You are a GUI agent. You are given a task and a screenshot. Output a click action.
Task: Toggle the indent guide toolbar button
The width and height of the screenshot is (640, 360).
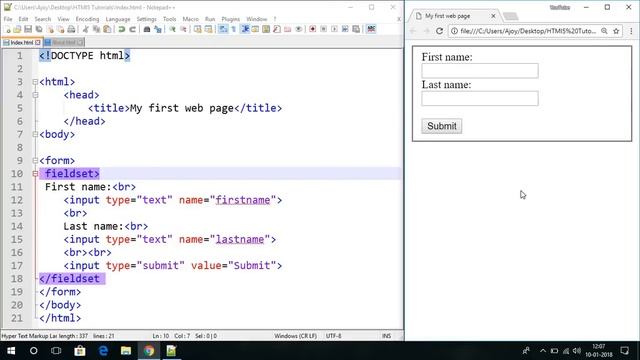[245, 29]
